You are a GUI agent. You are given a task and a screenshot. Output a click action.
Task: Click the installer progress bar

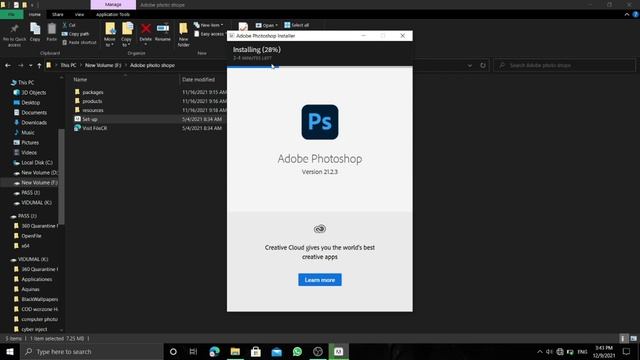point(320,66)
